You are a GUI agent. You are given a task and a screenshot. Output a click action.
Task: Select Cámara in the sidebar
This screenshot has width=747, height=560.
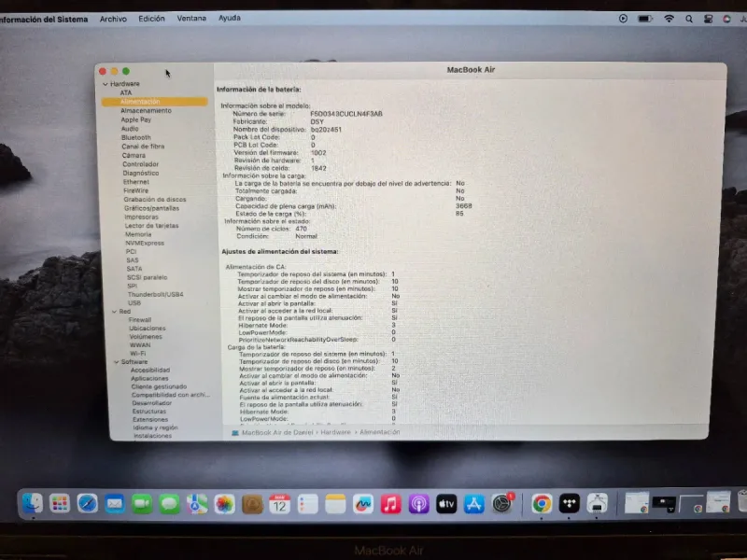(x=134, y=155)
